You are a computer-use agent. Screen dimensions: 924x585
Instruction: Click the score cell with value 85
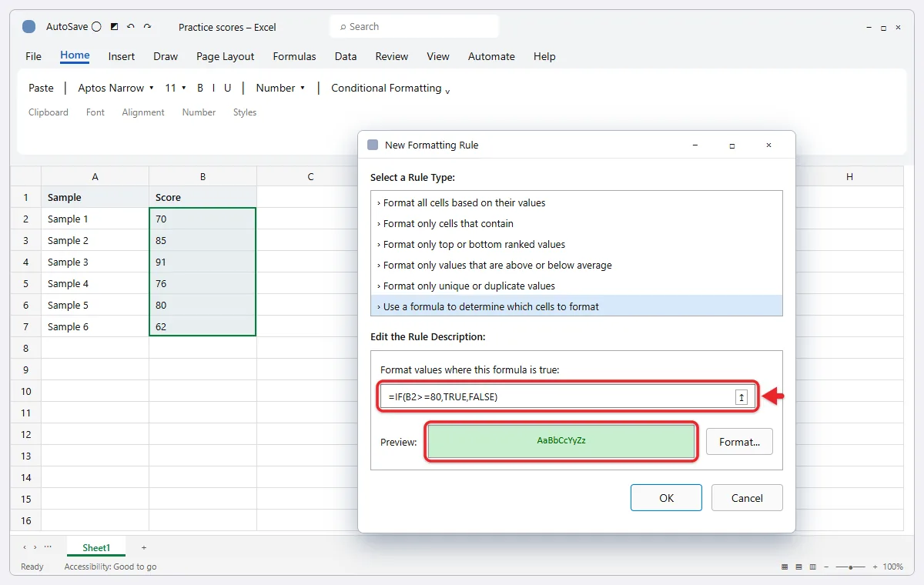203,240
